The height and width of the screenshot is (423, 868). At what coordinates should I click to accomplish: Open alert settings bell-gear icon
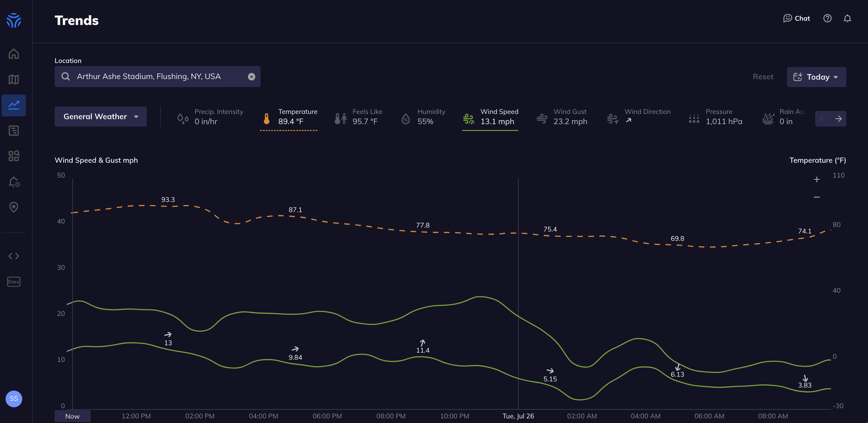(14, 182)
